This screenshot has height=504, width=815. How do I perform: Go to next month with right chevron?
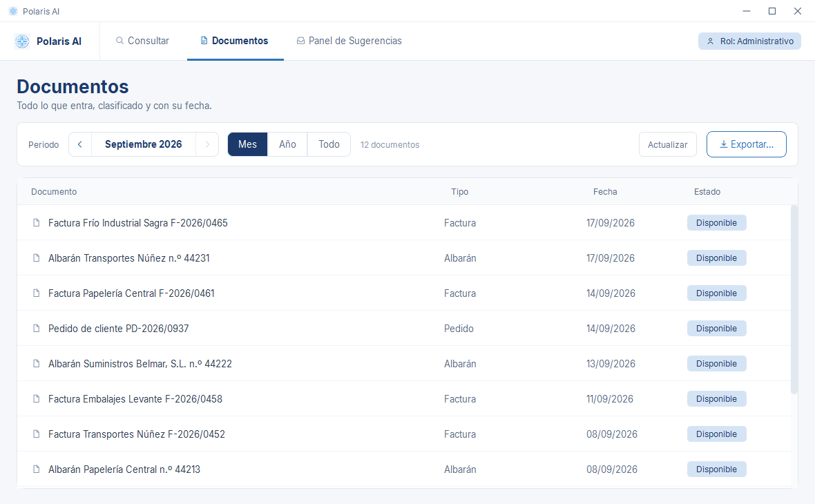click(x=207, y=144)
